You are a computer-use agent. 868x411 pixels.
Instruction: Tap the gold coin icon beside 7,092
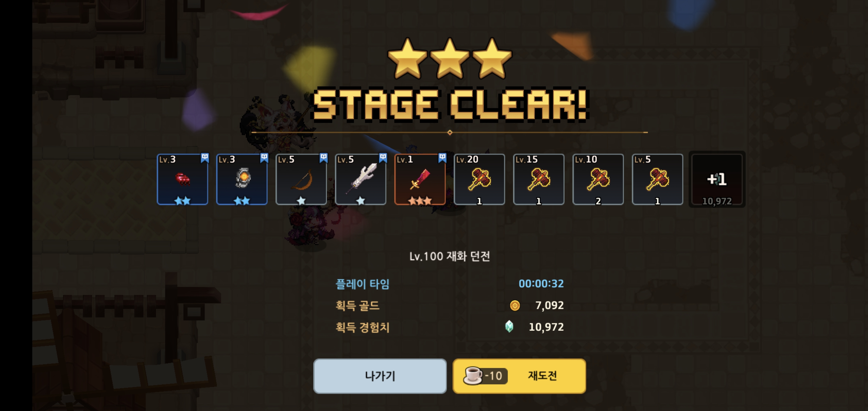(515, 305)
